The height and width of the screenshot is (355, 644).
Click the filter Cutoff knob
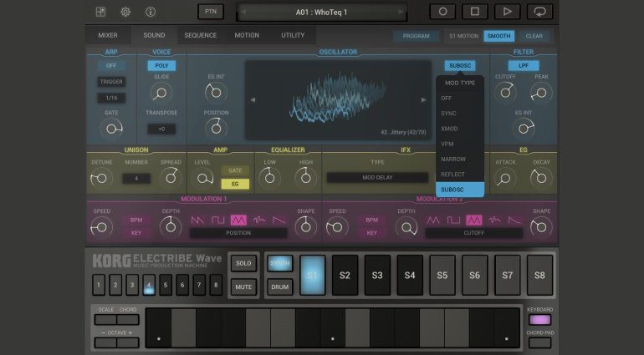(x=504, y=92)
